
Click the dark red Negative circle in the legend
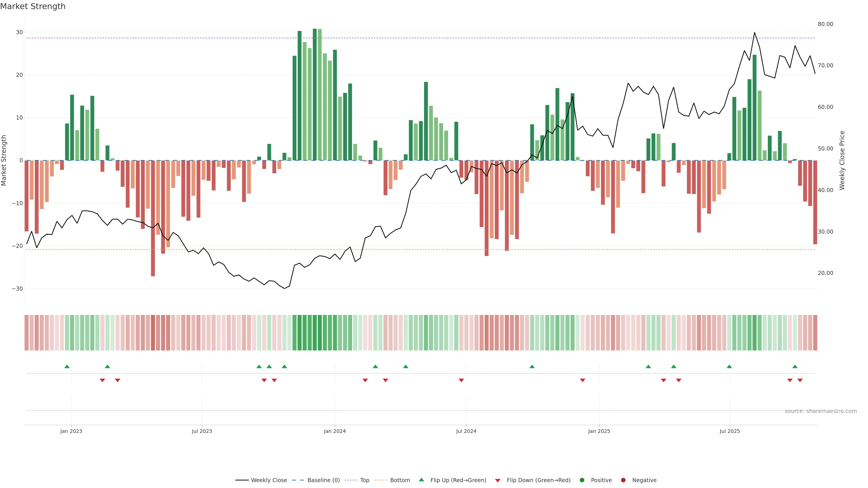tap(623, 480)
